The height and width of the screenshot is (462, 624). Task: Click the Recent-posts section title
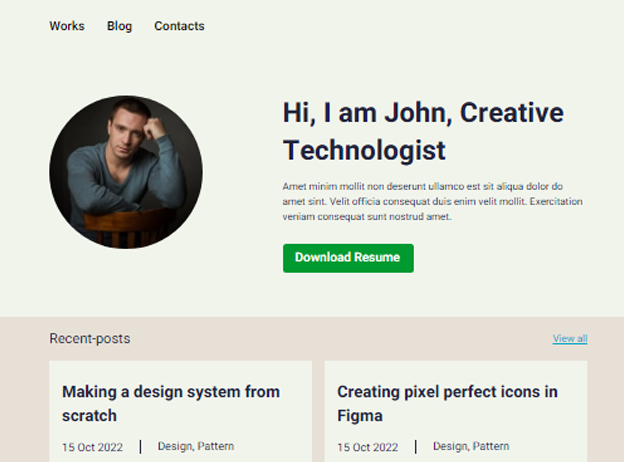click(90, 339)
